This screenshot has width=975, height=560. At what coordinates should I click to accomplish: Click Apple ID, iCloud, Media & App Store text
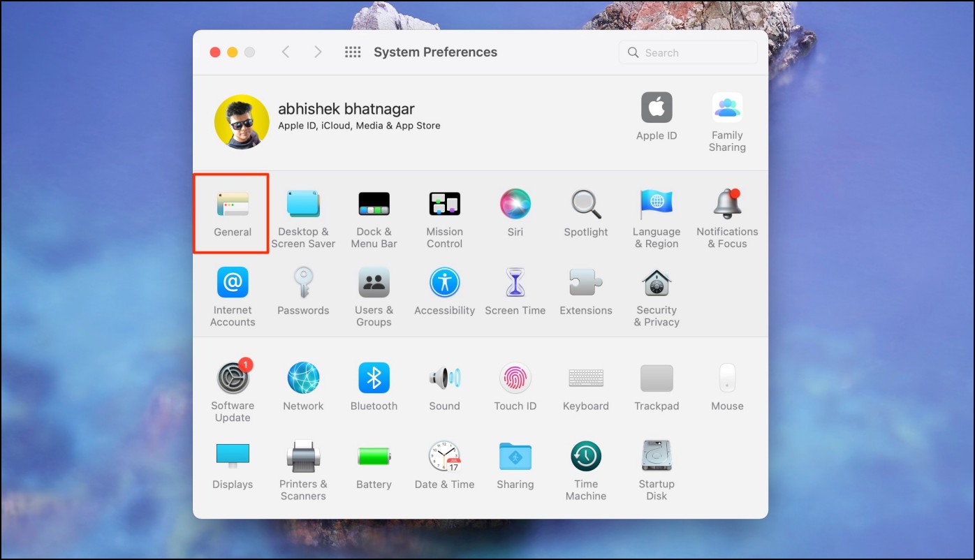359,126
